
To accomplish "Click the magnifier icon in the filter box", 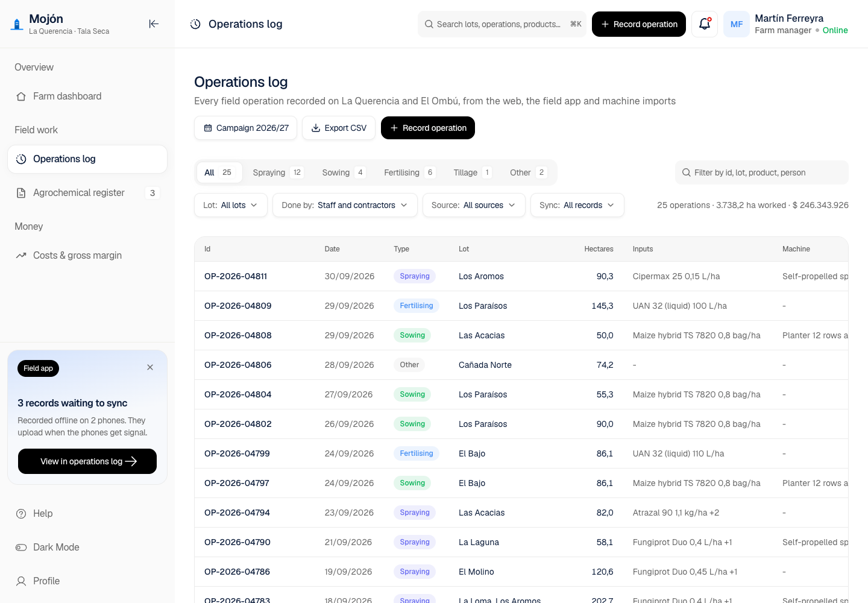I will pos(687,172).
